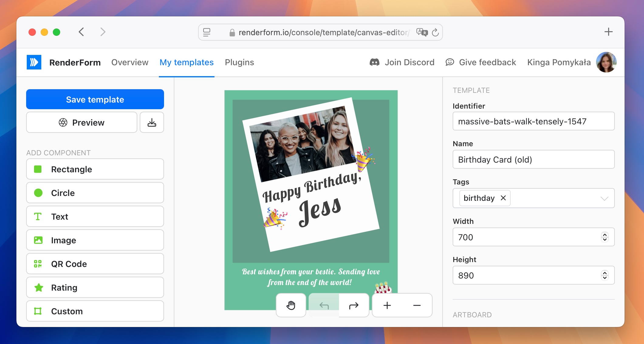Open the template Preview

pyautogui.click(x=82, y=123)
